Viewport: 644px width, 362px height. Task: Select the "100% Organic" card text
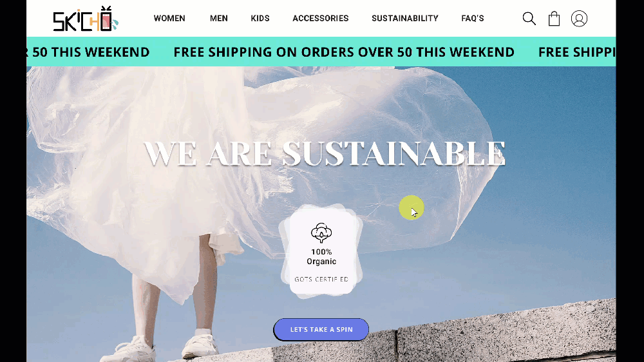[321, 256]
